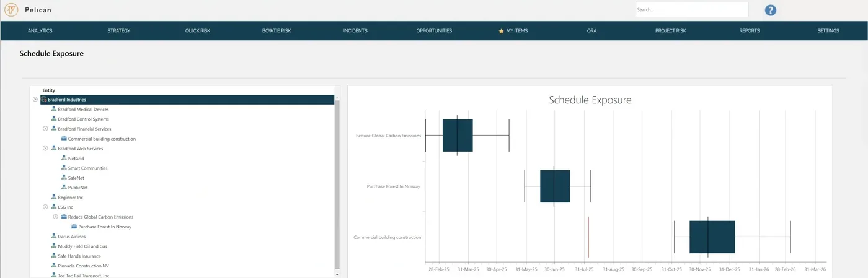Select Purchase Forest In Norway tree row
Viewport: 868px width, 278px height.
pos(105,227)
